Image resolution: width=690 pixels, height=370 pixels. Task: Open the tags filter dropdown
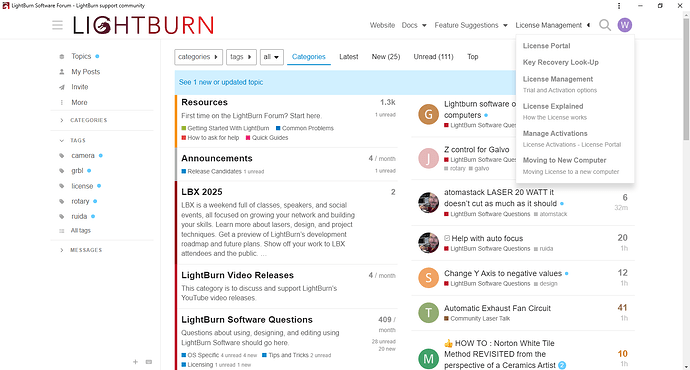coord(241,57)
